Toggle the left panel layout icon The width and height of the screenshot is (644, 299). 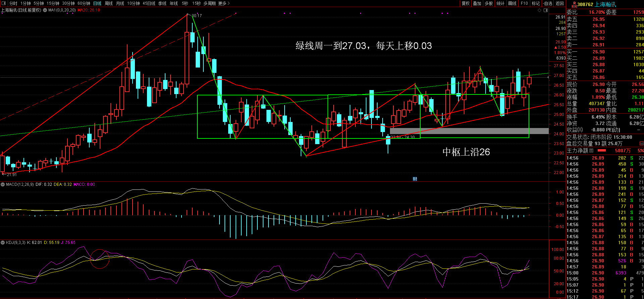point(4,3)
